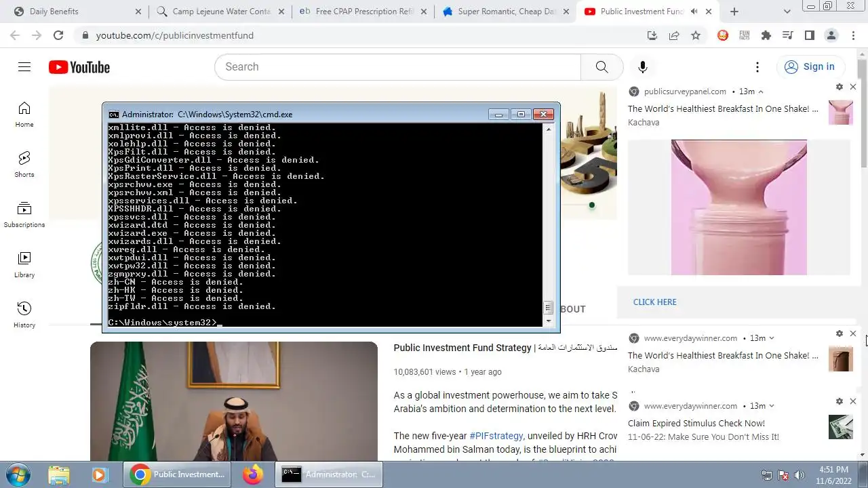
Task: Expand the stimulus check notification
Action: [772, 406]
